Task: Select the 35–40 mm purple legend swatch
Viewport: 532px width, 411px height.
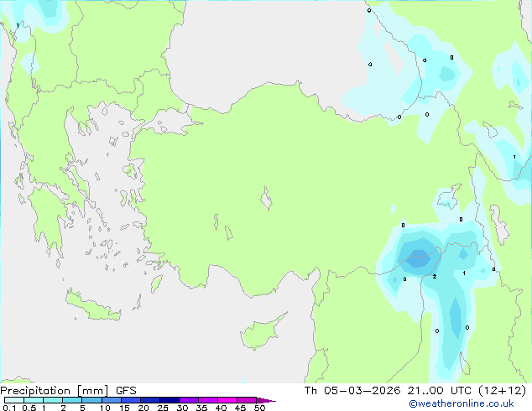Action: click(207, 400)
